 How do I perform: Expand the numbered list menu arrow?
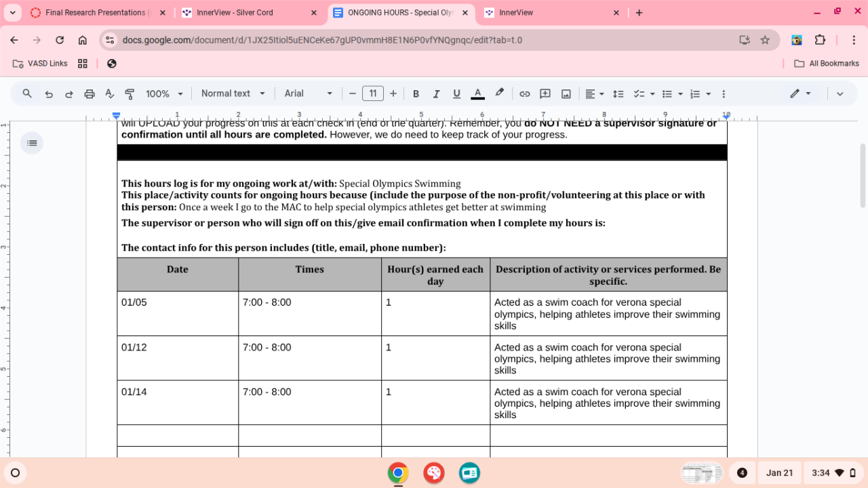[x=709, y=94]
